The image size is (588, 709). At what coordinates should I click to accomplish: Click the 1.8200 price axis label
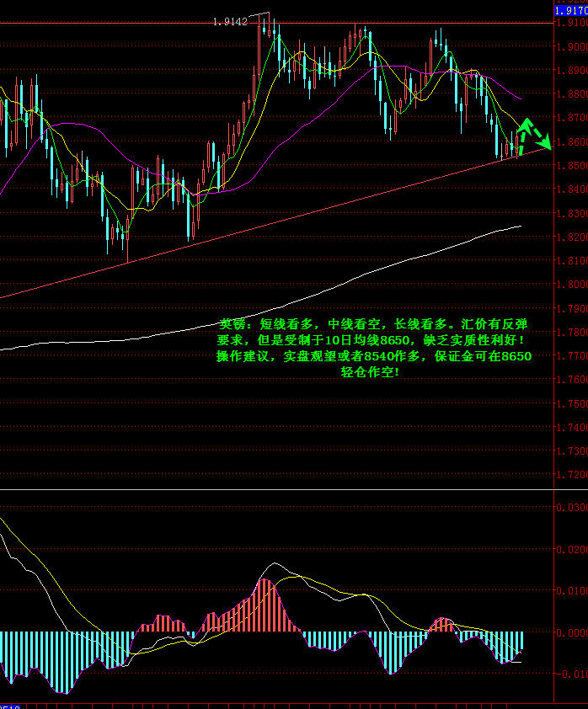(572, 237)
